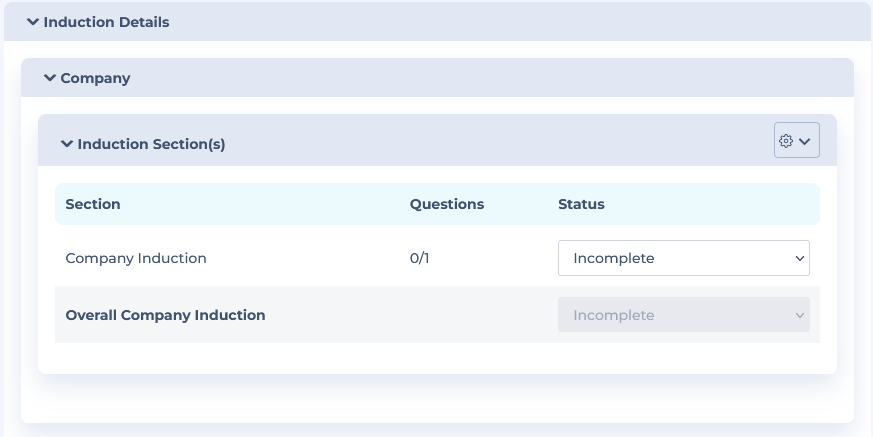Collapse the Company panel chevron
Image resolution: width=873 pixels, height=437 pixels.
tap(50, 78)
